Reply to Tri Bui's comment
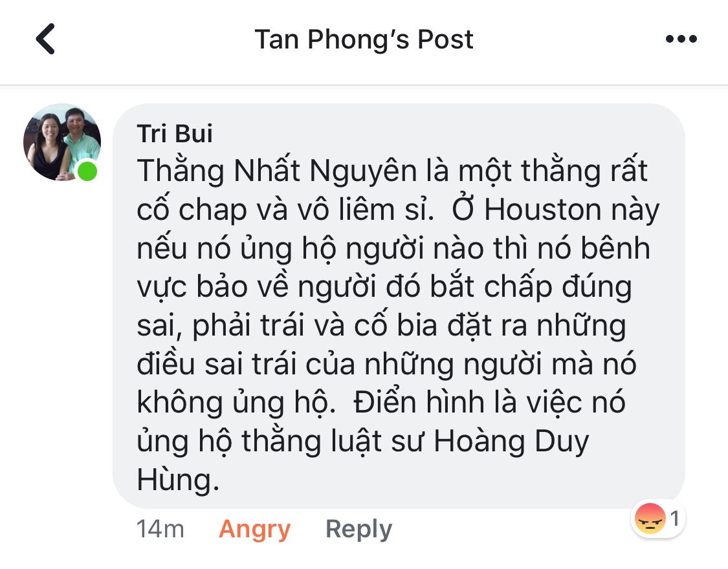This screenshot has height=569, width=728. 358,529
